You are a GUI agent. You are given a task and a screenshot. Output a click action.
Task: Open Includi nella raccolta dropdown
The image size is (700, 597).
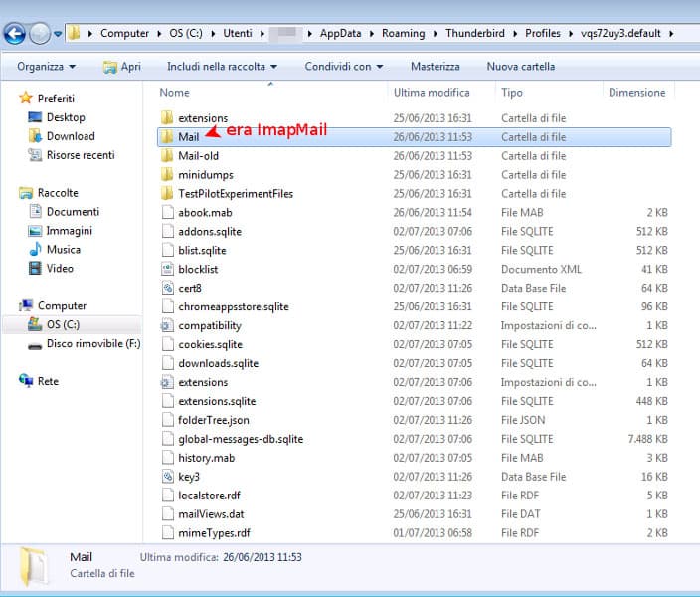point(223,67)
